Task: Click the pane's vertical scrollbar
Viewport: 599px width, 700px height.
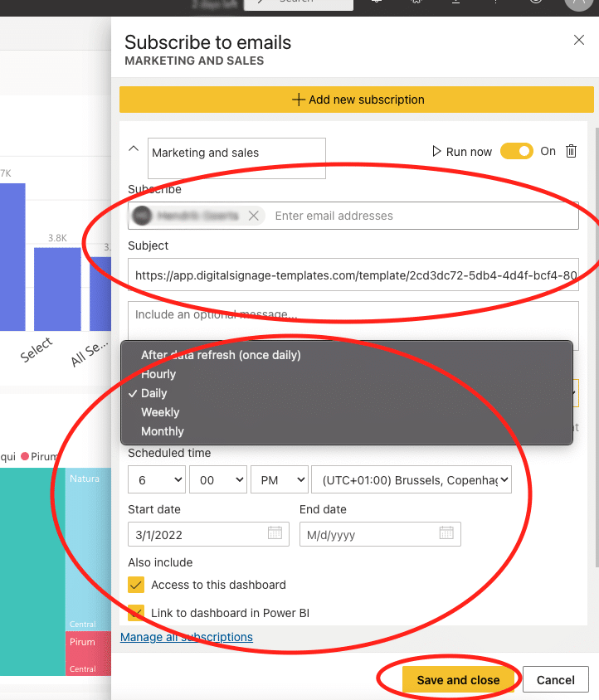Action: (x=597, y=348)
